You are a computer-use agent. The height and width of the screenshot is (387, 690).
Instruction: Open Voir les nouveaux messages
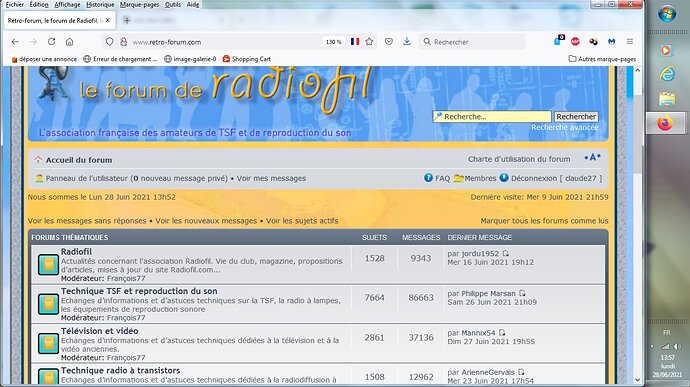pyautogui.click(x=206, y=221)
